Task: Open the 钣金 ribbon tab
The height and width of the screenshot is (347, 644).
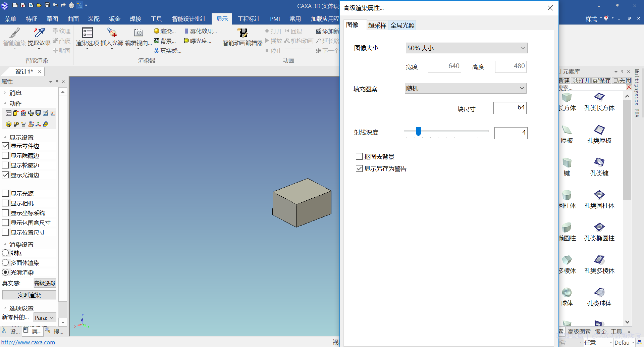Action: click(x=115, y=19)
